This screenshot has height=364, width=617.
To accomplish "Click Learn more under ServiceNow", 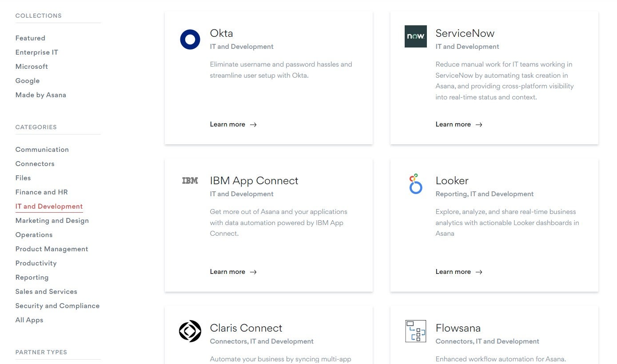I will click(x=453, y=125).
